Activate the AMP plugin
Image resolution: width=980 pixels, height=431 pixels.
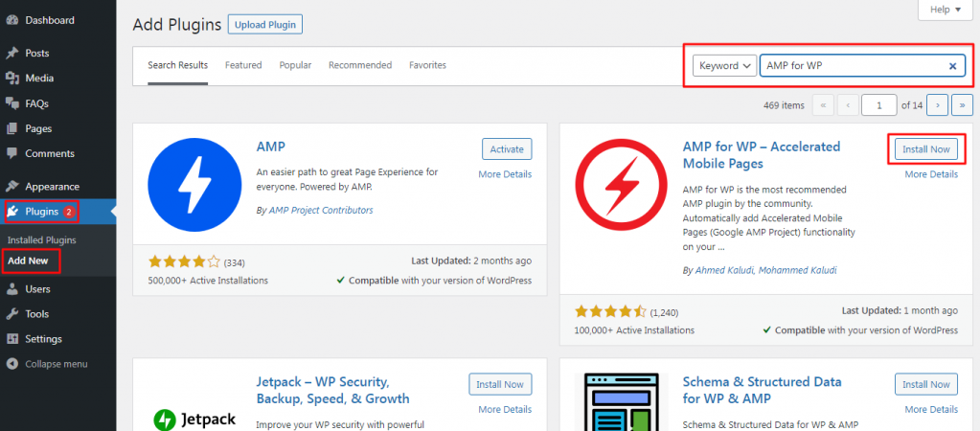(x=507, y=149)
